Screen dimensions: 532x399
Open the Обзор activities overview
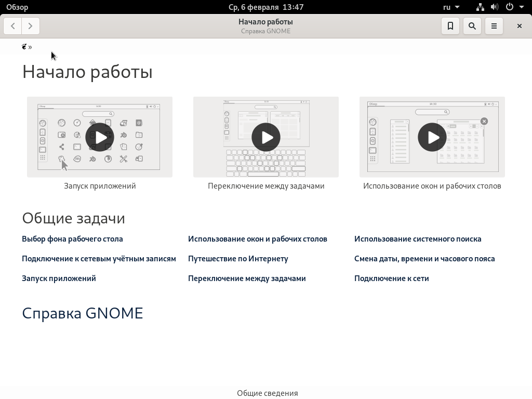pos(17,7)
